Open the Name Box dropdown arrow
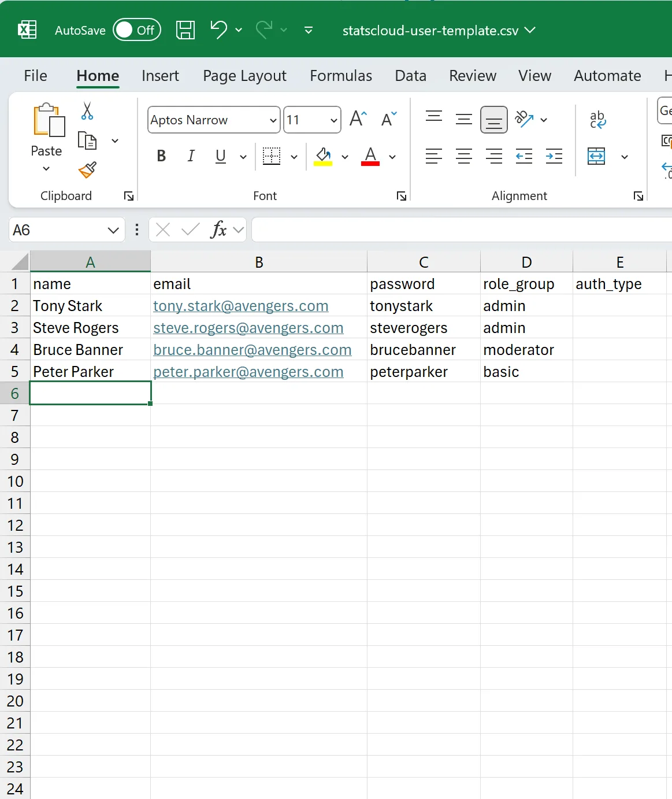This screenshot has height=799, width=672. point(113,231)
